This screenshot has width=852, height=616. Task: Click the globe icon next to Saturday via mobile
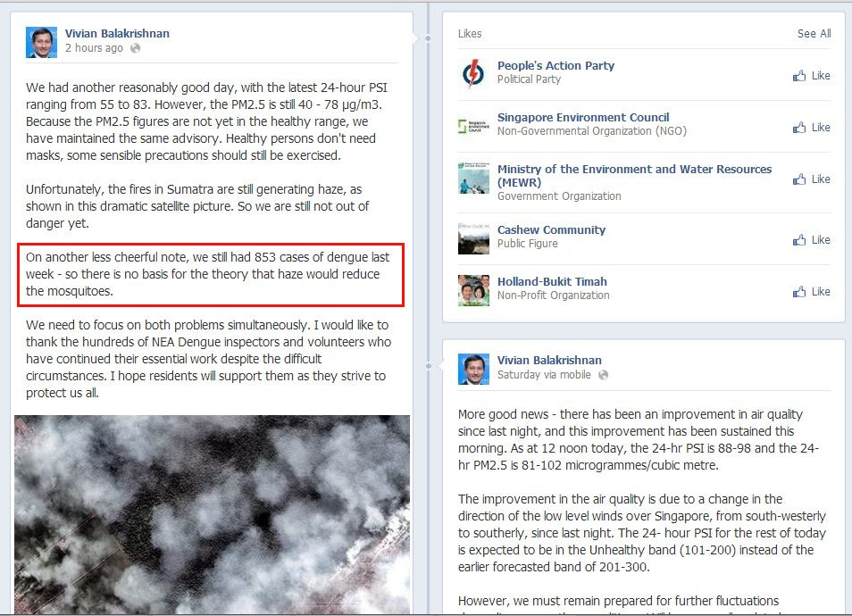coord(603,375)
